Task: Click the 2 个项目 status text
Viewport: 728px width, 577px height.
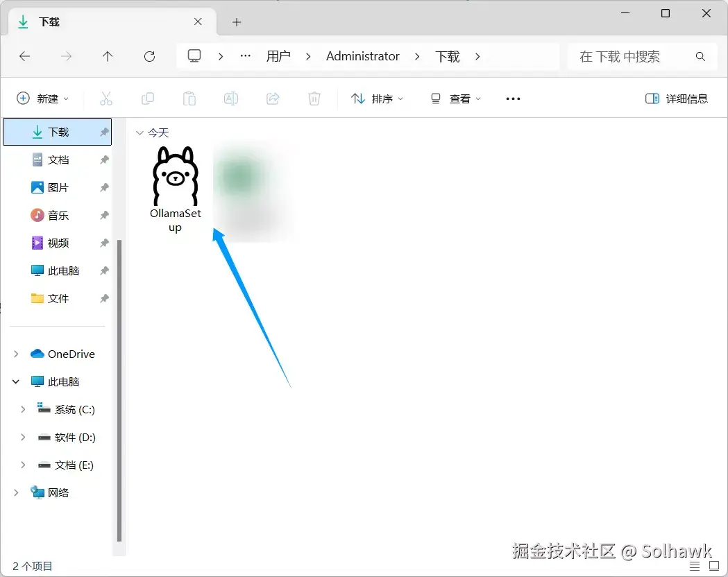Action: pos(33,566)
